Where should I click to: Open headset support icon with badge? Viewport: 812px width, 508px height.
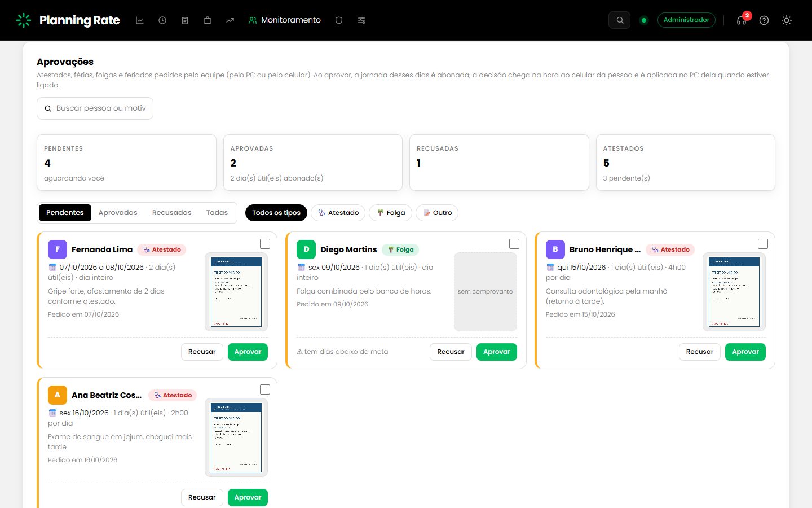(x=742, y=20)
